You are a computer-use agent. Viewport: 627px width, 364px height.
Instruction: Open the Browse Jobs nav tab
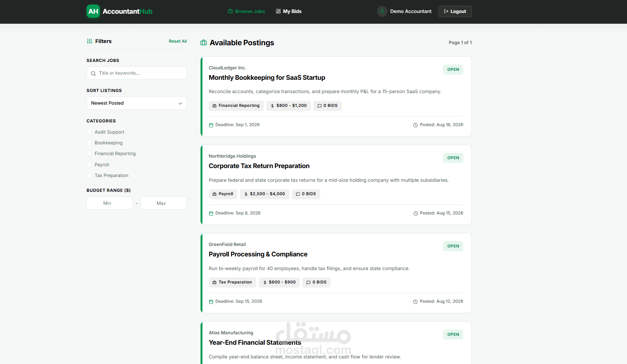coord(246,11)
